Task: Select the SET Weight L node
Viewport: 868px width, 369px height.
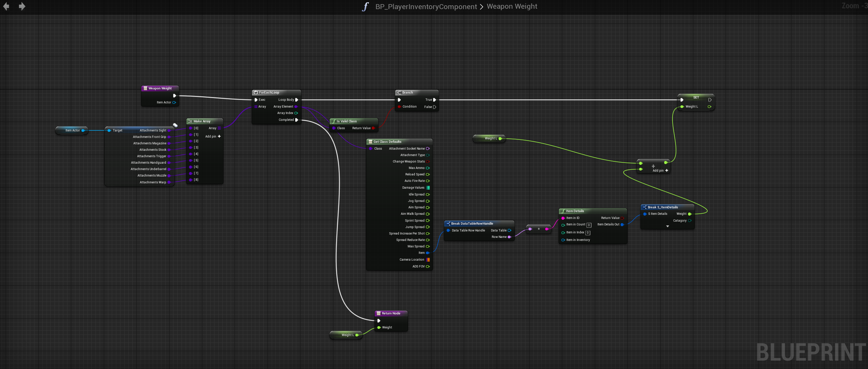Action: tap(696, 97)
